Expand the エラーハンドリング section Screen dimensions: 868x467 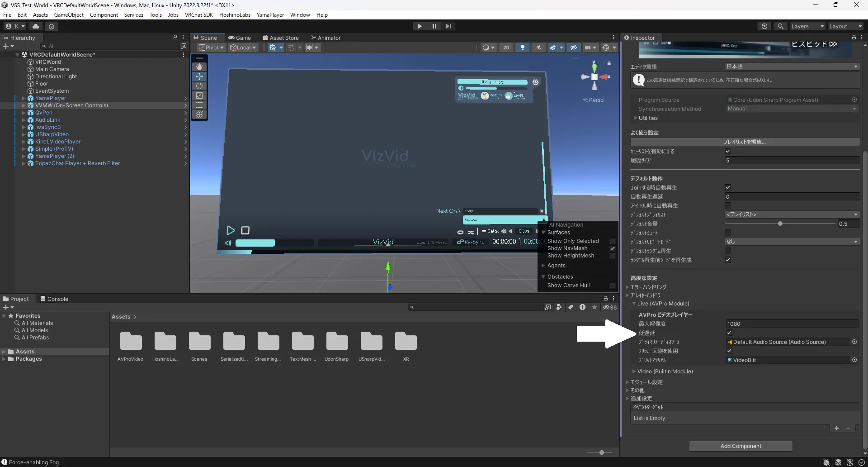627,287
